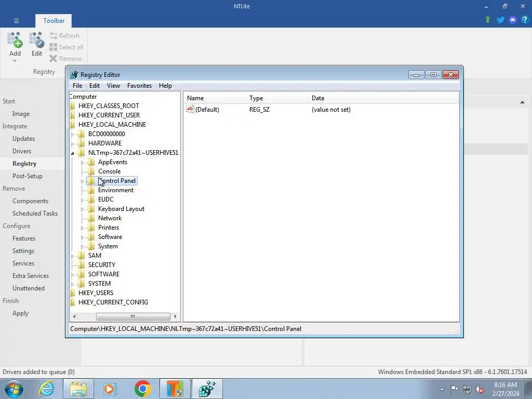This screenshot has height=399, width=532.
Task: Switch to Registry Editor taskbar icon
Action: point(207,389)
